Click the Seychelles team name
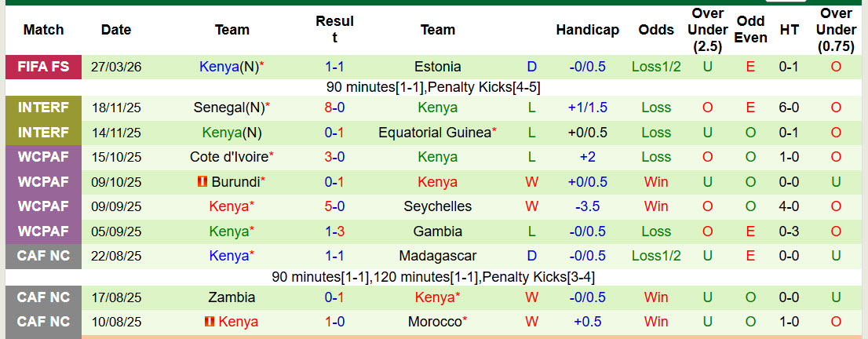 pyautogui.click(x=437, y=206)
